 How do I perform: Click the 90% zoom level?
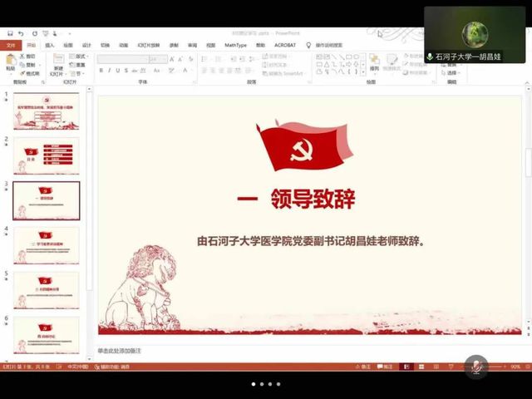tap(515, 367)
